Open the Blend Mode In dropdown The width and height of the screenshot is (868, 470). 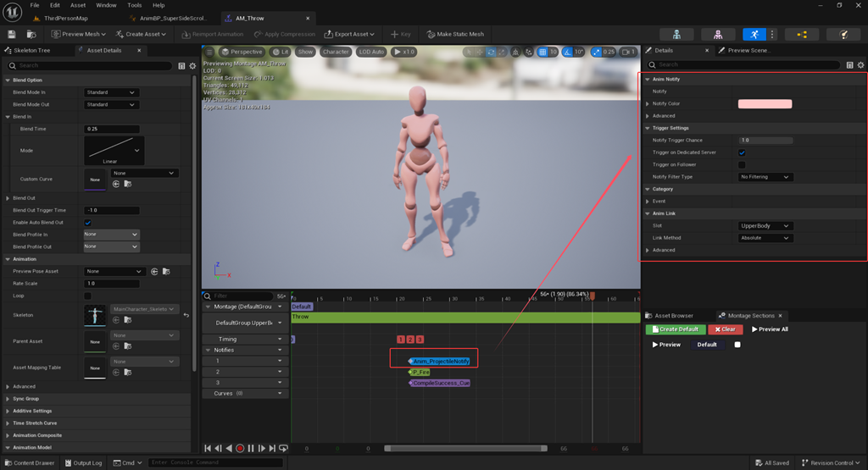pyautogui.click(x=111, y=92)
